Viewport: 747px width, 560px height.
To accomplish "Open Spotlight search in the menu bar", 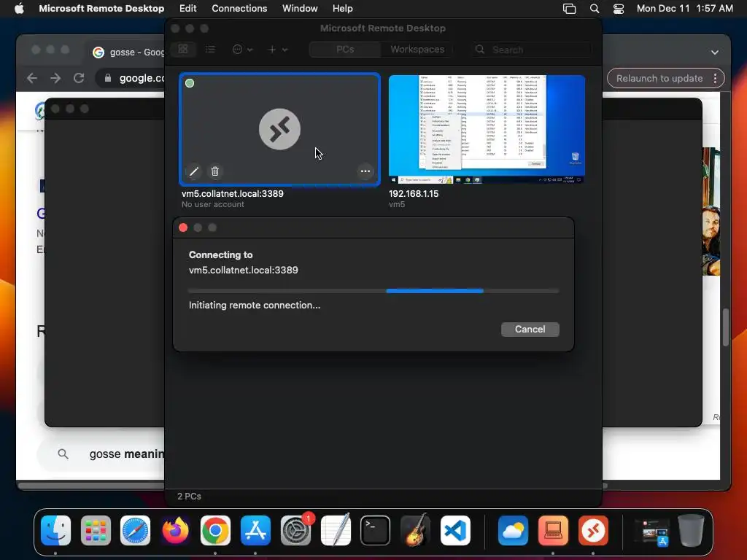I will tap(595, 9).
